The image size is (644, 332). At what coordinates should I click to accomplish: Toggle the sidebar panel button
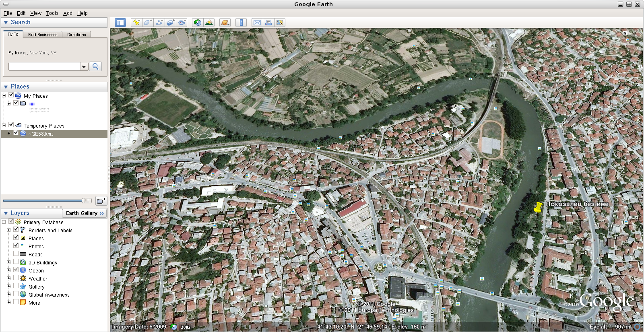point(120,23)
